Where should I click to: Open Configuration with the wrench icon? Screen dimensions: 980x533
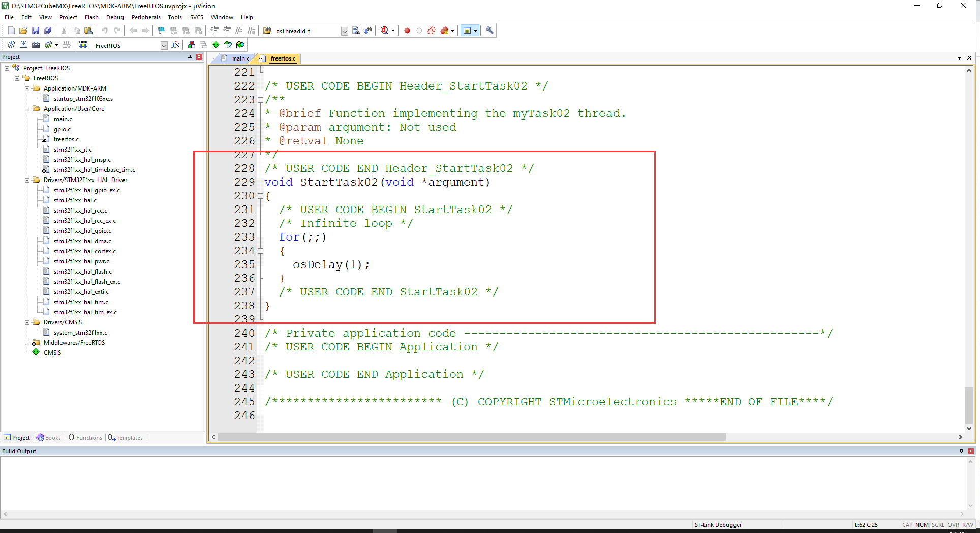point(489,31)
